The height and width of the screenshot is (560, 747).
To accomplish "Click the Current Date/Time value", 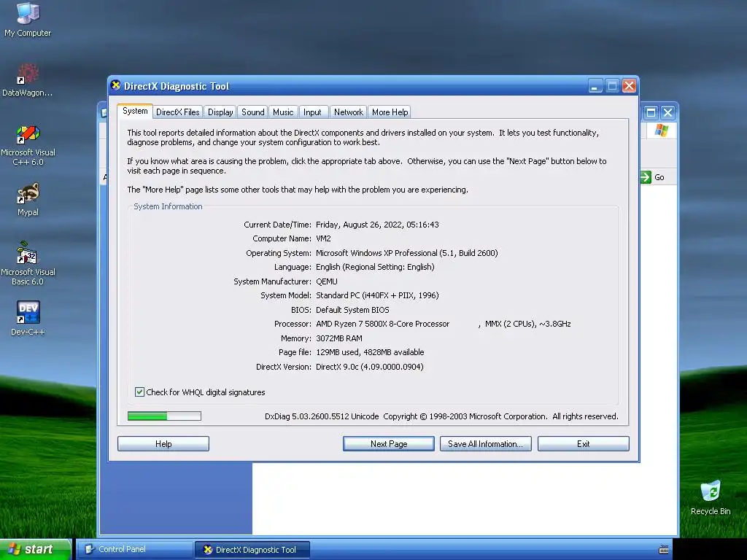I will [x=377, y=225].
